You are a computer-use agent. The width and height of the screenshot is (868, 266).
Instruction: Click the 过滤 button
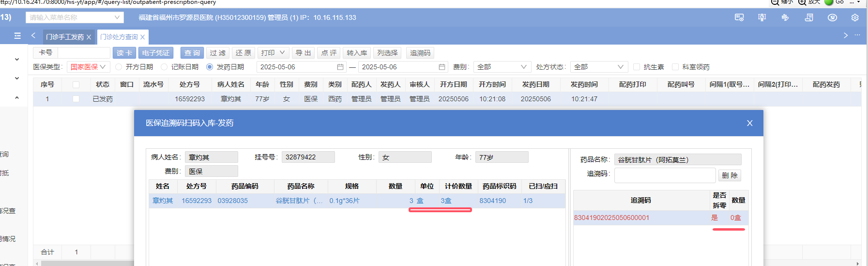pos(218,53)
